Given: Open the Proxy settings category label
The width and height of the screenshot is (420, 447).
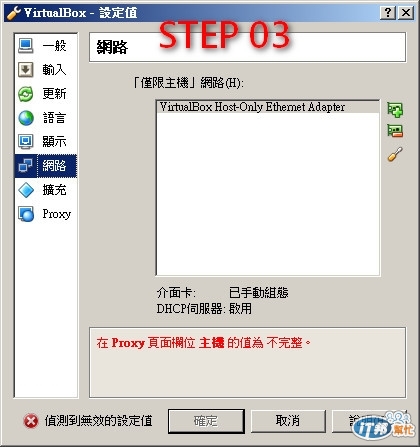Looking at the screenshot, I should click(57, 214).
